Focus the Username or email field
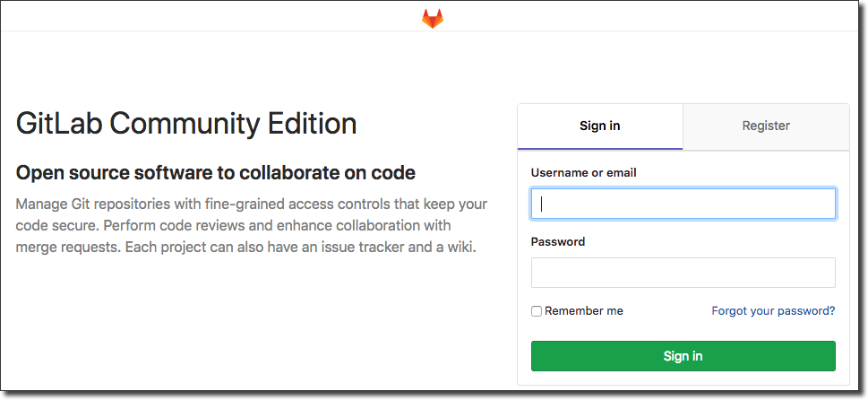This screenshot has width=868, height=400. 683,204
